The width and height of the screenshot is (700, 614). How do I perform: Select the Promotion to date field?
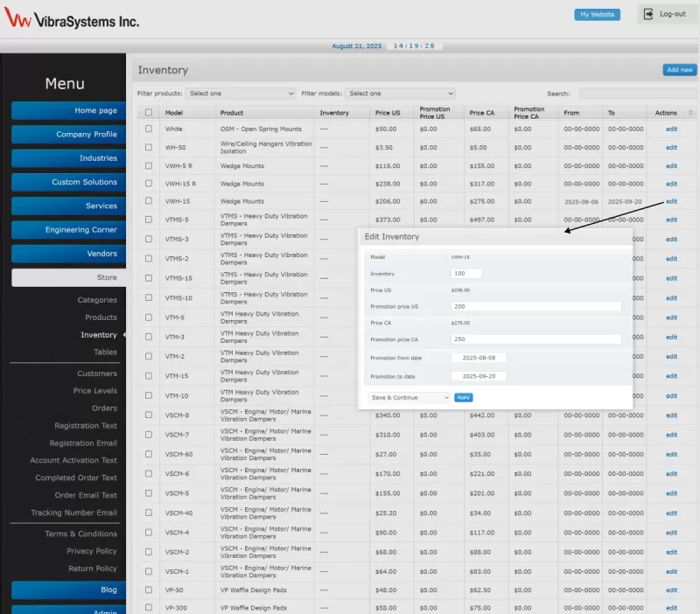479,376
